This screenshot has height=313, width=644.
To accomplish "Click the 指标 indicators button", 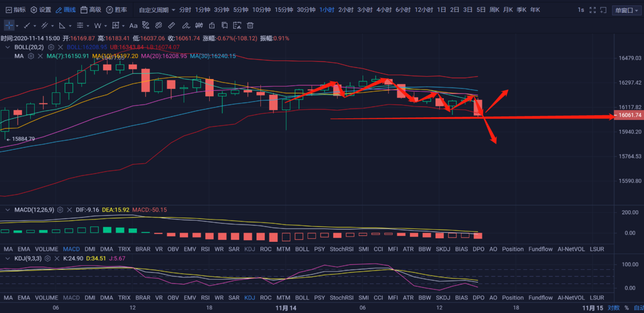I will pyautogui.click(x=16, y=10).
